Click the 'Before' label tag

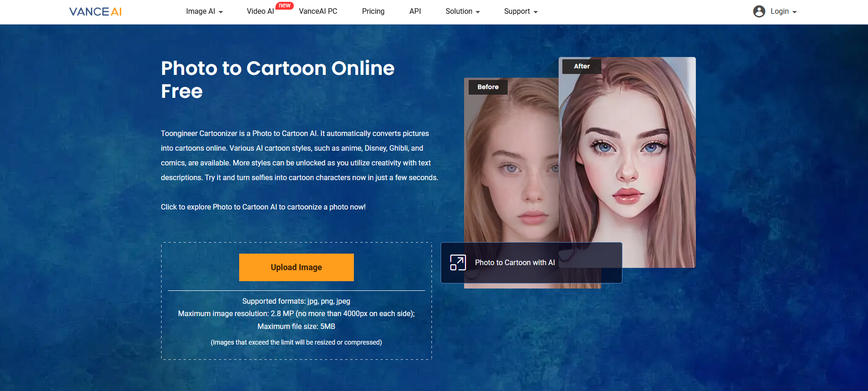point(487,87)
